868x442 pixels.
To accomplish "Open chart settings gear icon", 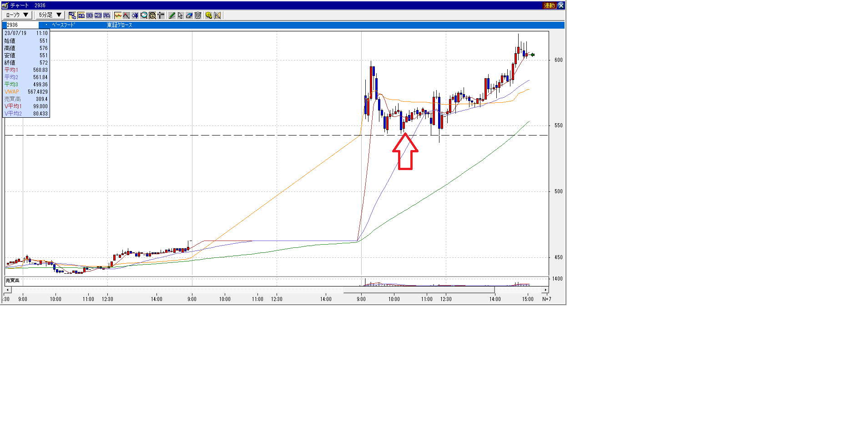I will 209,15.
